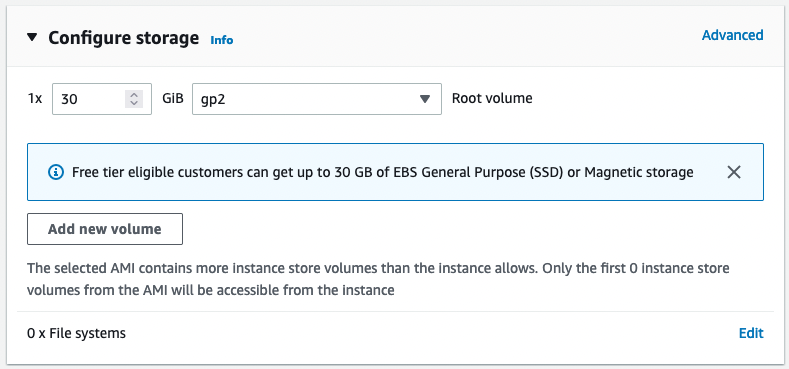This screenshot has height=369, width=789.
Task: Click the root volume size field showing 30
Action: [102, 99]
